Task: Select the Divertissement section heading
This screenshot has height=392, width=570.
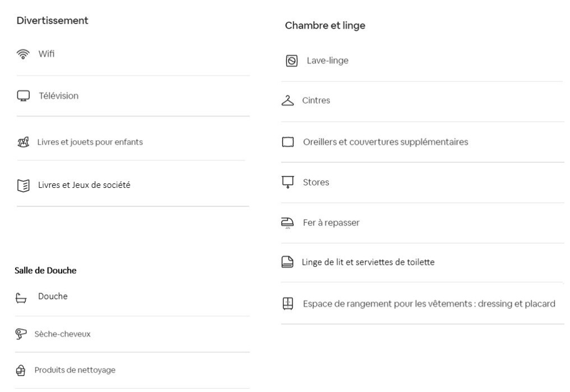Action: click(52, 21)
